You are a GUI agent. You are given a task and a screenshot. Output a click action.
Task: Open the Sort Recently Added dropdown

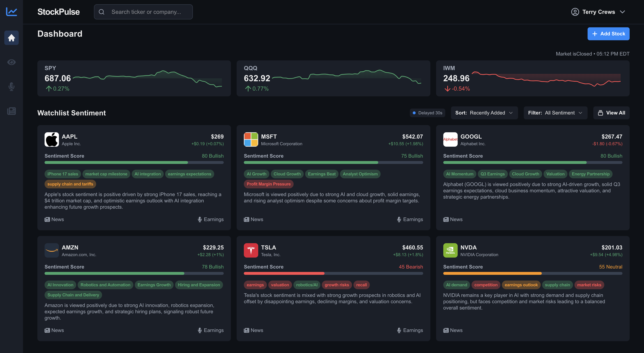point(484,113)
